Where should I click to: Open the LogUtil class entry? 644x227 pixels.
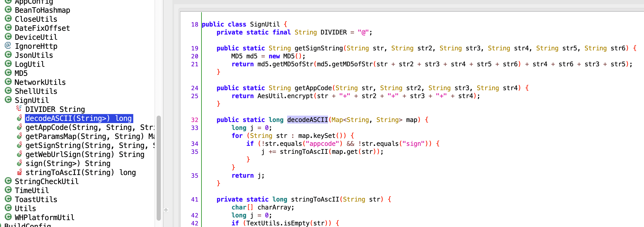[x=30, y=64]
